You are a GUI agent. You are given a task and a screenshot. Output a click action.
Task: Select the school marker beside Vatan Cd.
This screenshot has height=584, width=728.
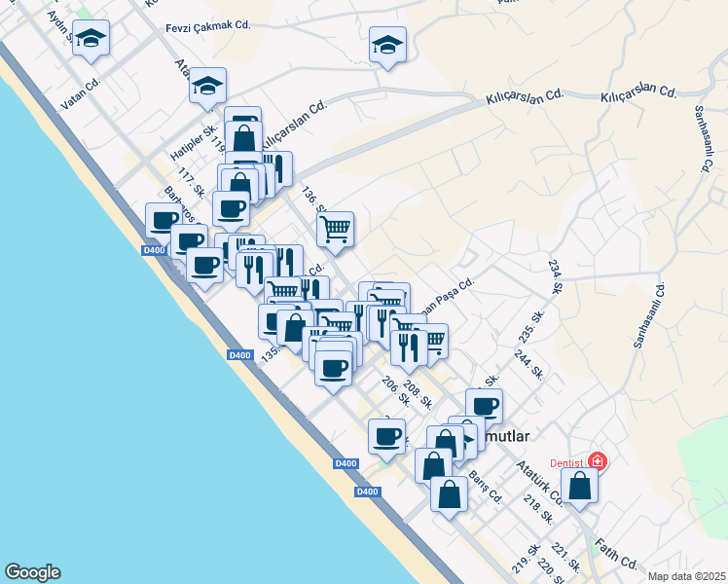pyautogui.click(x=91, y=38)
